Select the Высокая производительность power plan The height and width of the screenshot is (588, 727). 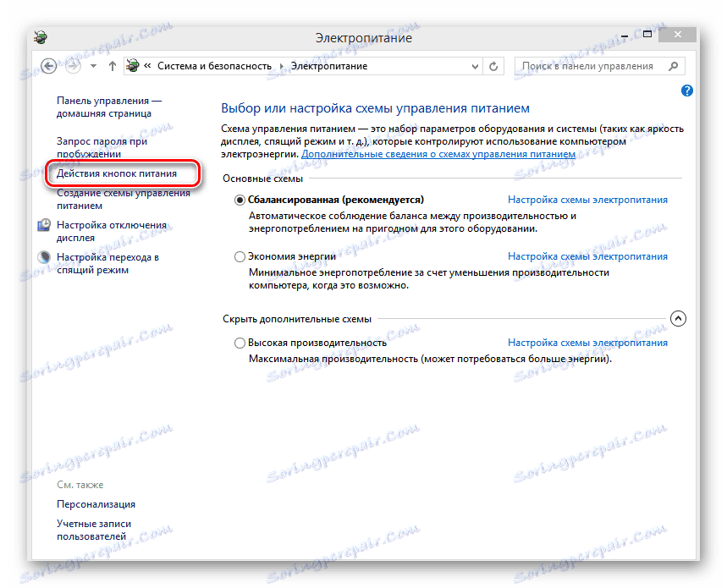click(x=240, y=343)
